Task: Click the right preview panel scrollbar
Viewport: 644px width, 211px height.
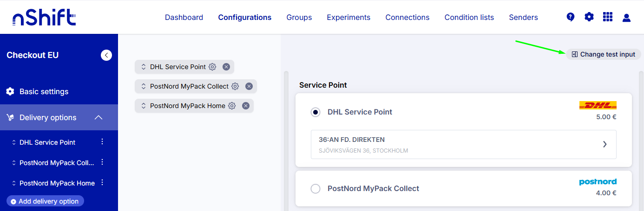Action: click(x=641, y=141)
